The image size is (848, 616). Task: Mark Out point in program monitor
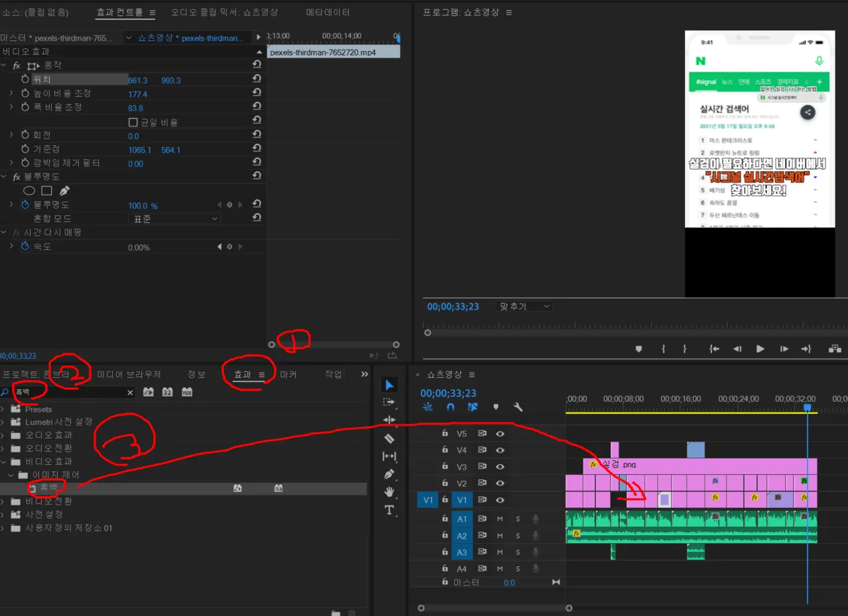684,349
